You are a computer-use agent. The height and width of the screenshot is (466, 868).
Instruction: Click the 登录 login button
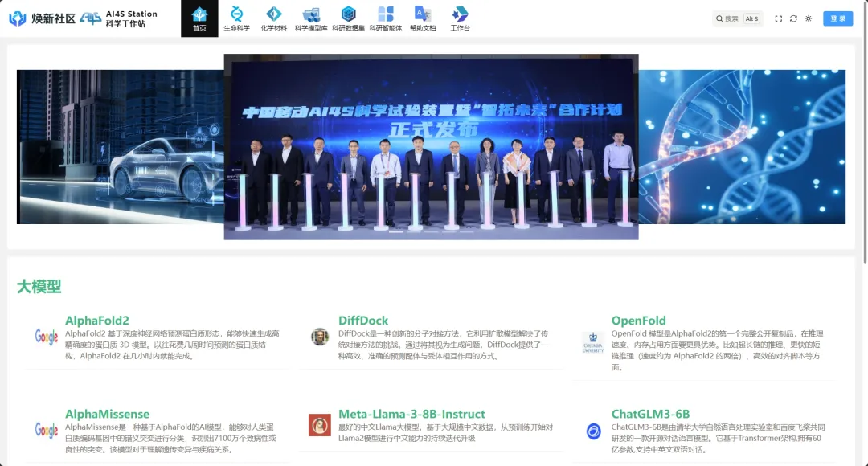[x=837, y=18]
